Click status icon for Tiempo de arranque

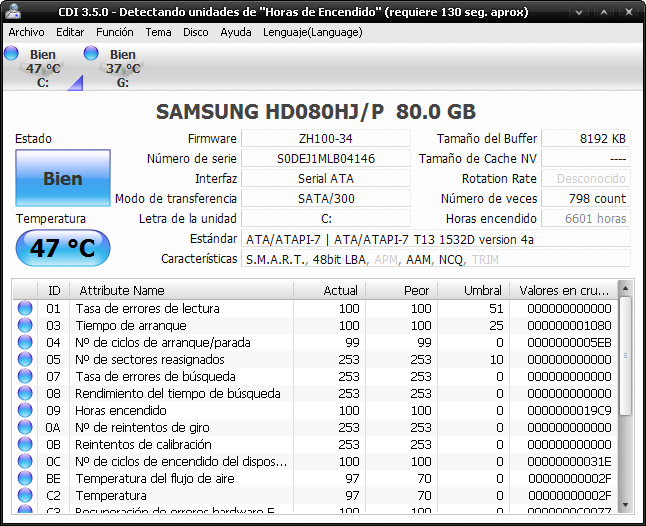click(25, 325)
